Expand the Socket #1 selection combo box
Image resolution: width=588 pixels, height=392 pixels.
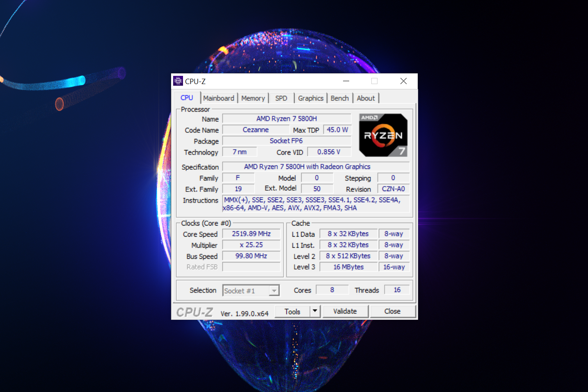click(251, 290)
